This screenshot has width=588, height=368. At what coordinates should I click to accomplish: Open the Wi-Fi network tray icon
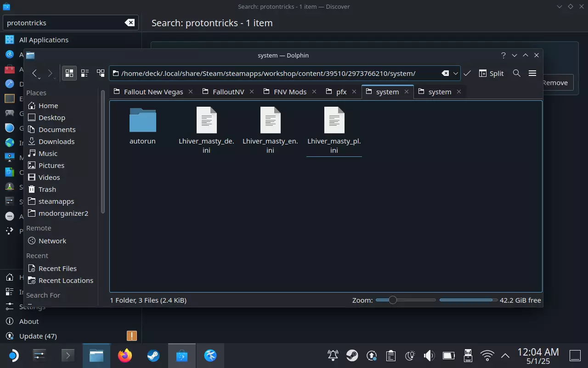pyautogui.click(x=487, y=355)
